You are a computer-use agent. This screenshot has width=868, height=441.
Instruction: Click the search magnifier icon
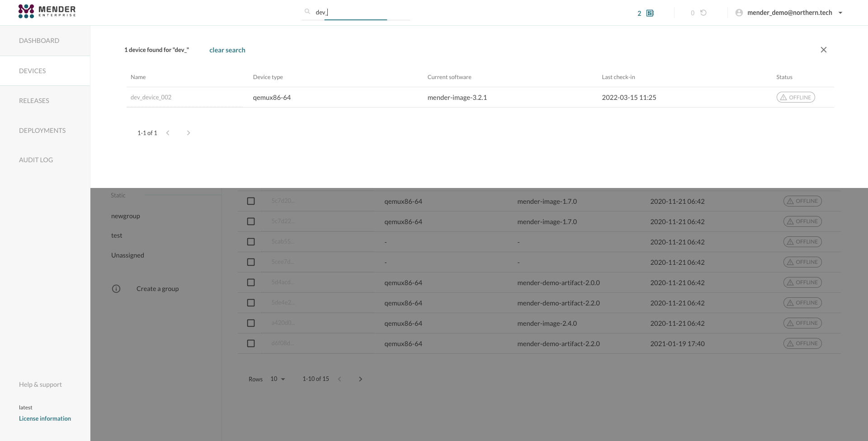307,12
